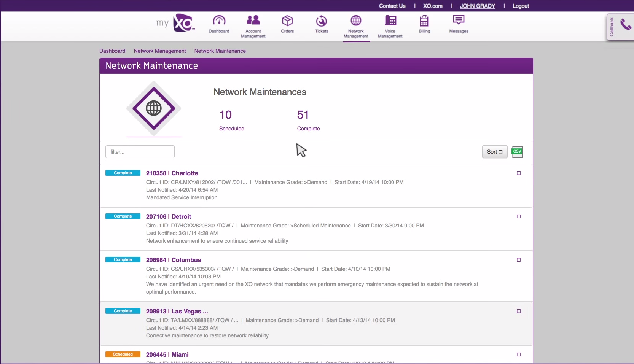Click 'Last Notified: 3/31/14 4:28 AM'
The width and height of the screenshot is (634, 364).
[x=182, y=233]
